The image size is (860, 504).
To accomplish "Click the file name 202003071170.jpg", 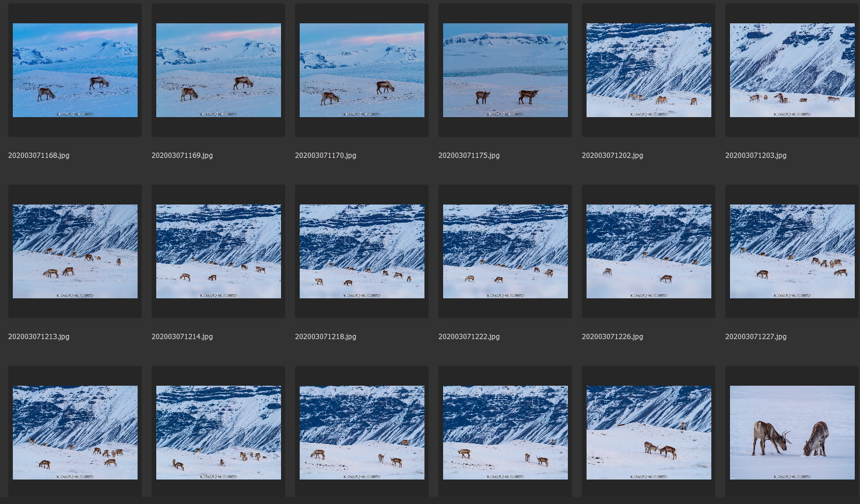I will [x=325, y=156].
